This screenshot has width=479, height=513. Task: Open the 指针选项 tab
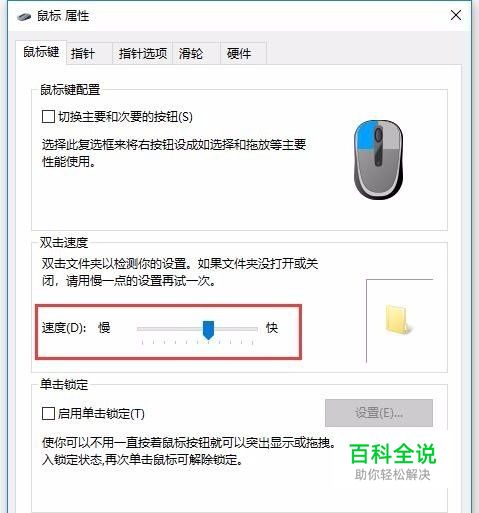coord(143,53)
